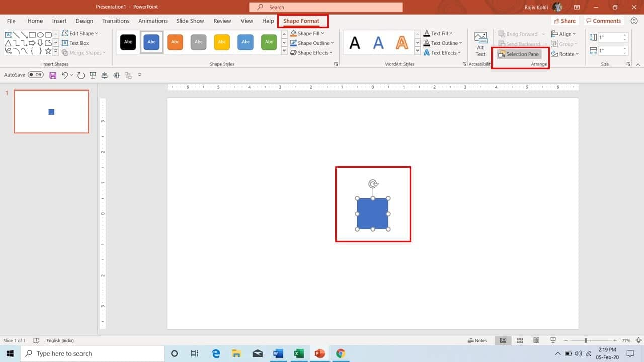Expand the WordArt Styles gallery More arrow

tap(417, 52)
